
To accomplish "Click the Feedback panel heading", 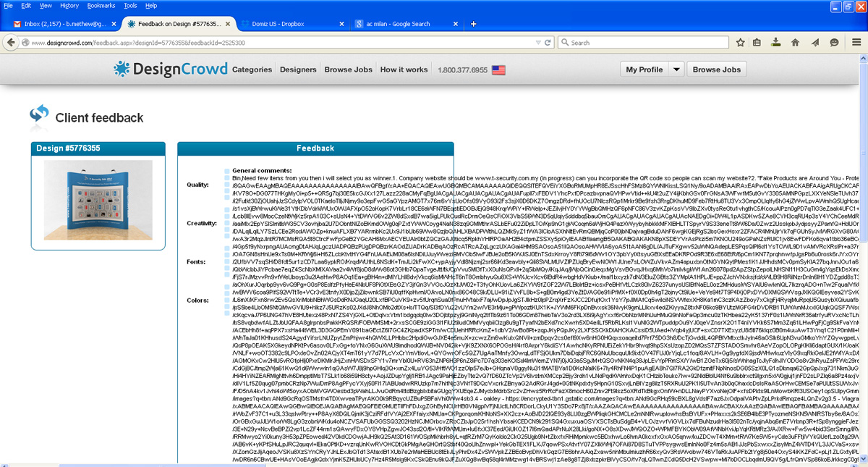I will click(315, 148).
